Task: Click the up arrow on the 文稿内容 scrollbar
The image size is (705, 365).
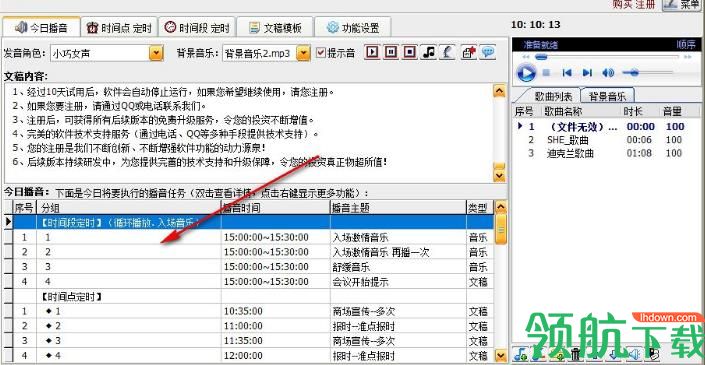Action: click(x=499, y=90)
